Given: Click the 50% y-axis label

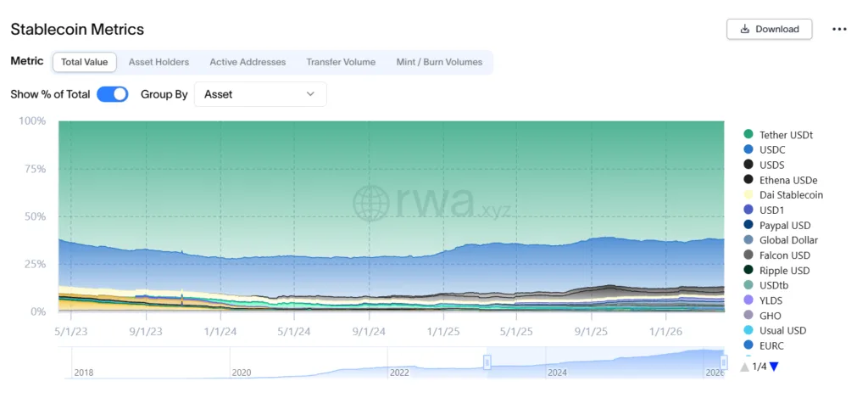Looking at the screenshot, I should (x=33, y=216).
